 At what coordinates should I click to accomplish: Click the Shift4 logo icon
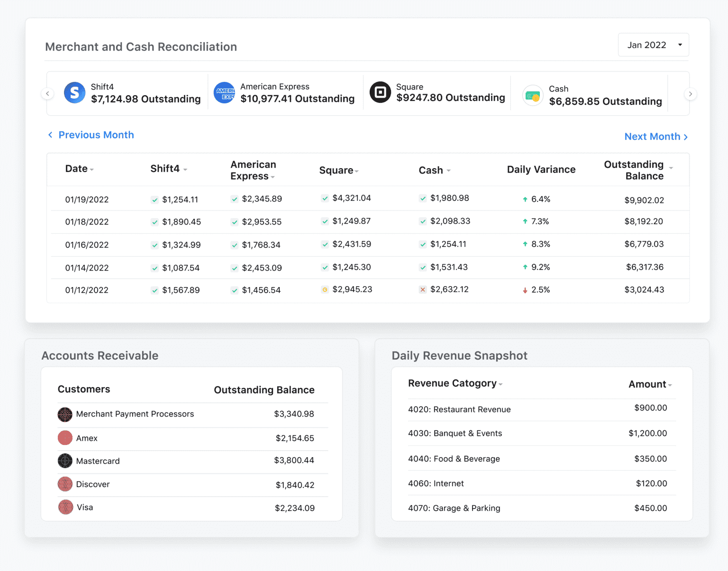74,93
